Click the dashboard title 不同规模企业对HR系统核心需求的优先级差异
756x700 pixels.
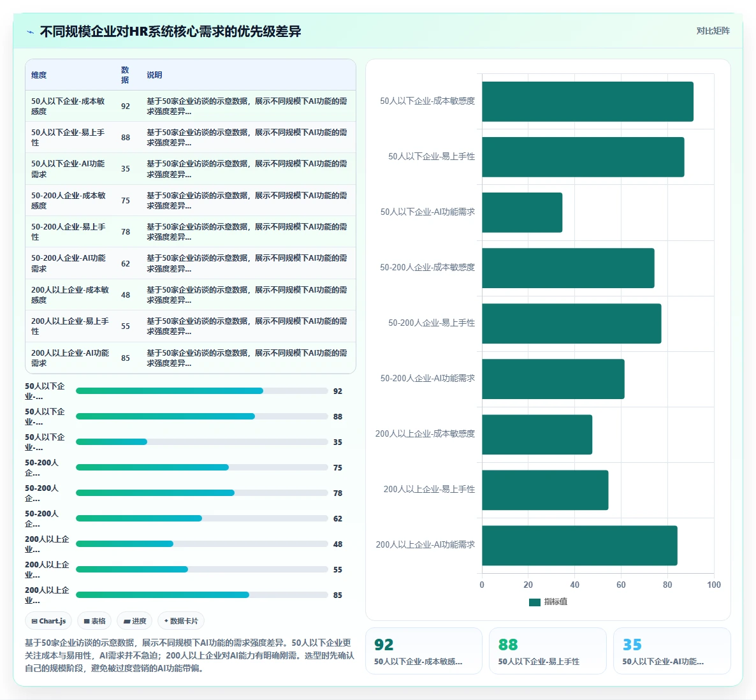click(x=170, y=32)
